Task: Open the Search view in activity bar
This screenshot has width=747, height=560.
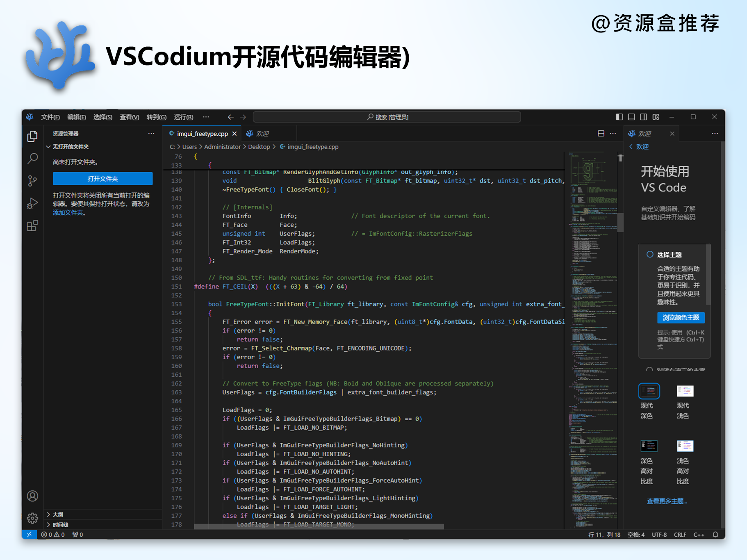Action: [x=32, y=159]
